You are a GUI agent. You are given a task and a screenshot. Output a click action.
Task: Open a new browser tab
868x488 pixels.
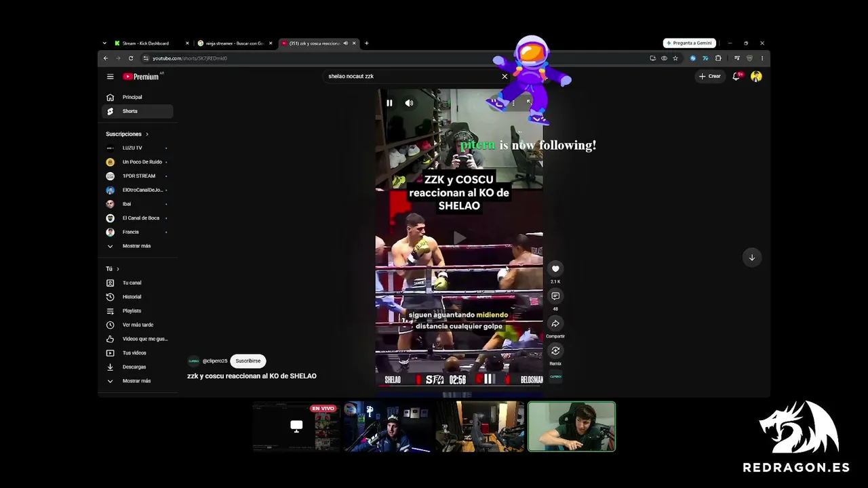tap(366, 43)
